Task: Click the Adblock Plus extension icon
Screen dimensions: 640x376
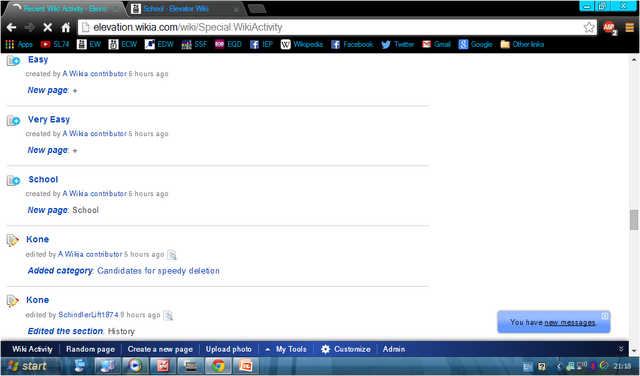Action: [610, 27]
